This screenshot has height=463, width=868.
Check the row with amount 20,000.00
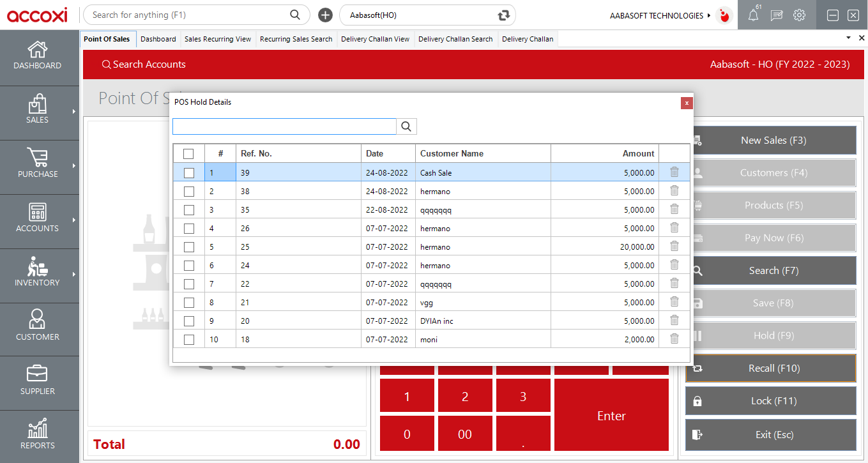point(188,247)
